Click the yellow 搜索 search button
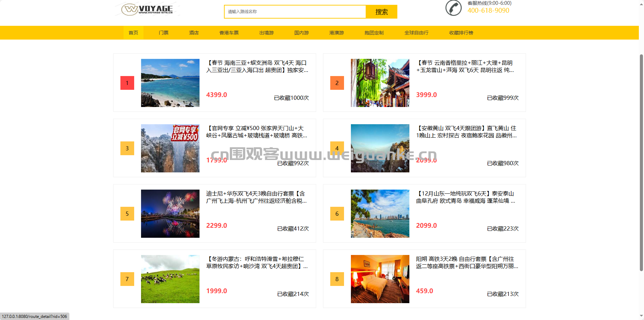This screenshot has height=320, width=644. coord(382,12)
